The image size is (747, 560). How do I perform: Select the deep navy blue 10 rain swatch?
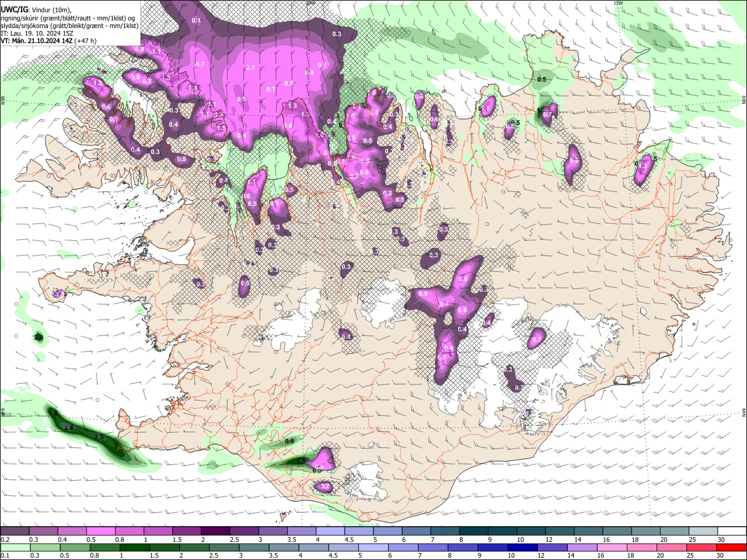pyautogui.click(x=522, y=548)
